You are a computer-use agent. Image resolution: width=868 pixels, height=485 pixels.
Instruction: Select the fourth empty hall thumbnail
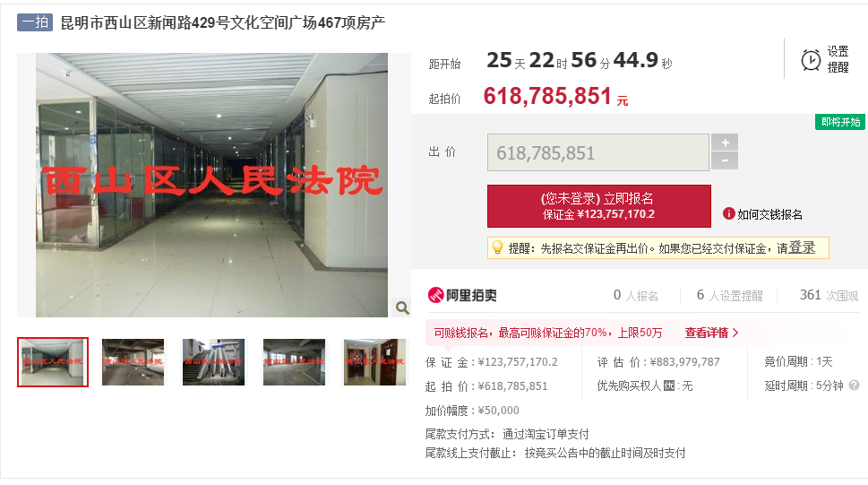[x=294, y=362]
